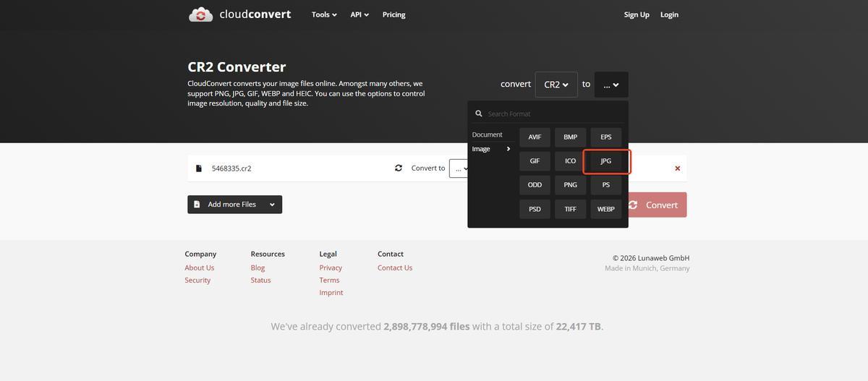Select the Document category in format list
Screen dimensions: 868x381
487,134
